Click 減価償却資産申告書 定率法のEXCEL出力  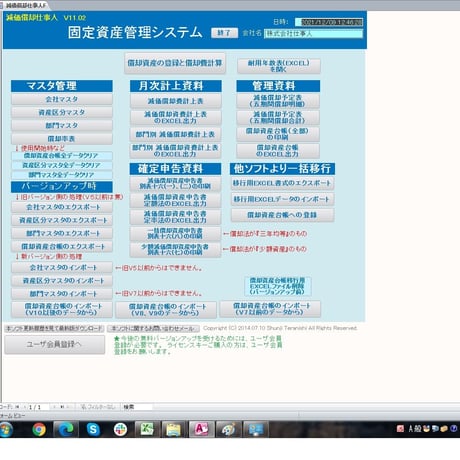[175, 217]
